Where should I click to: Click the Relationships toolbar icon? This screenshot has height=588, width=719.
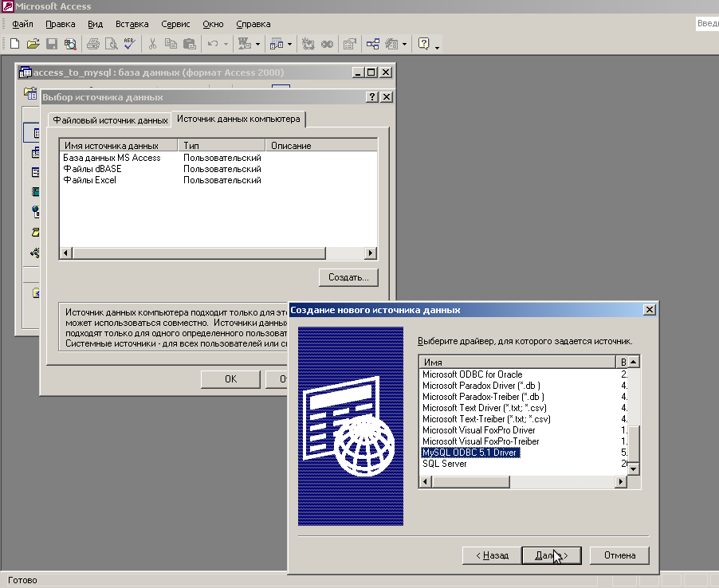click(x=373, y=44)
